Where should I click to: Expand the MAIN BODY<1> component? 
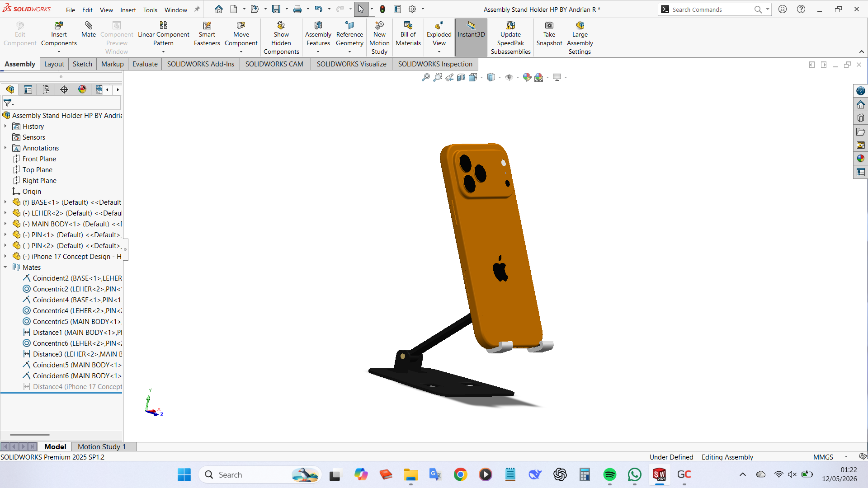[5, 224]
